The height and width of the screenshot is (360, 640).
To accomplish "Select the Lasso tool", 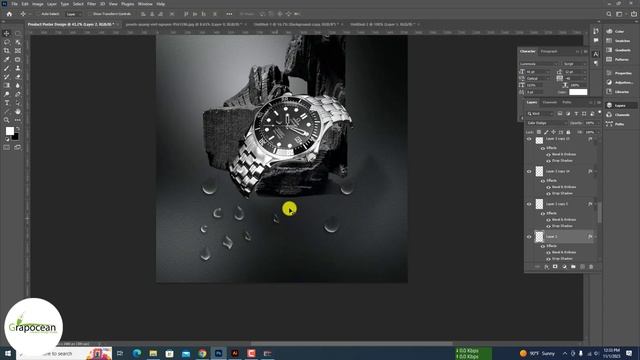I will pos(7,42).
